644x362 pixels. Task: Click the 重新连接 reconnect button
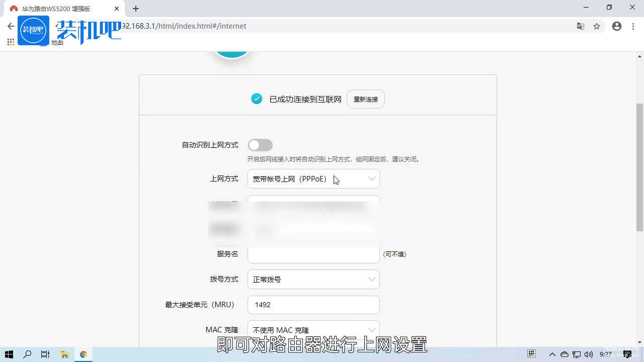[x=366, y=99]
